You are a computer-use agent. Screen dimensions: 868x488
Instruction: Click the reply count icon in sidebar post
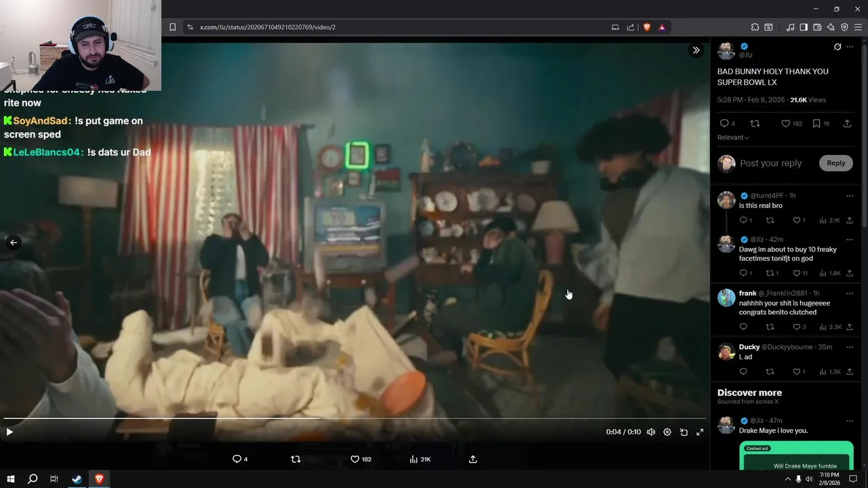[x=724, y=123]
